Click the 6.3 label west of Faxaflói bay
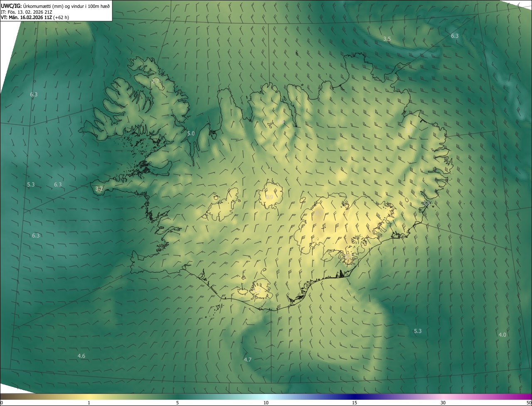532x406 pixels. click(x=36, y=236)
